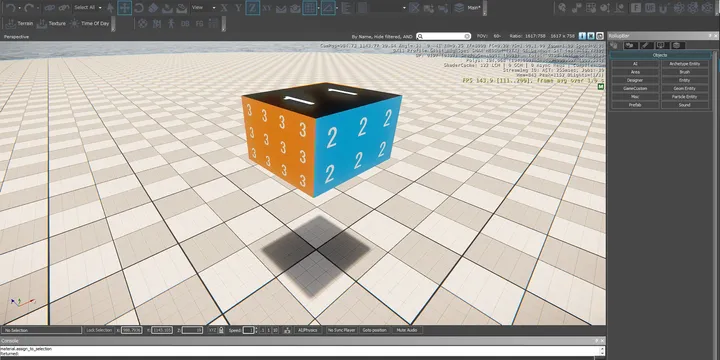Image resolution: width=720 pixels, height=360 pixels.
Task: Click the layers stack icon
Action: pyautogui.click(x=459, y=8)
